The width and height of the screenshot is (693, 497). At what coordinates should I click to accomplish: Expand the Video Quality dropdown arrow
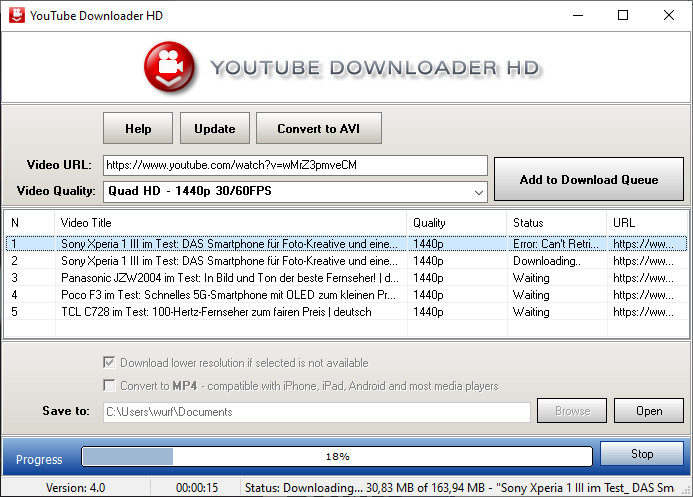478,191
